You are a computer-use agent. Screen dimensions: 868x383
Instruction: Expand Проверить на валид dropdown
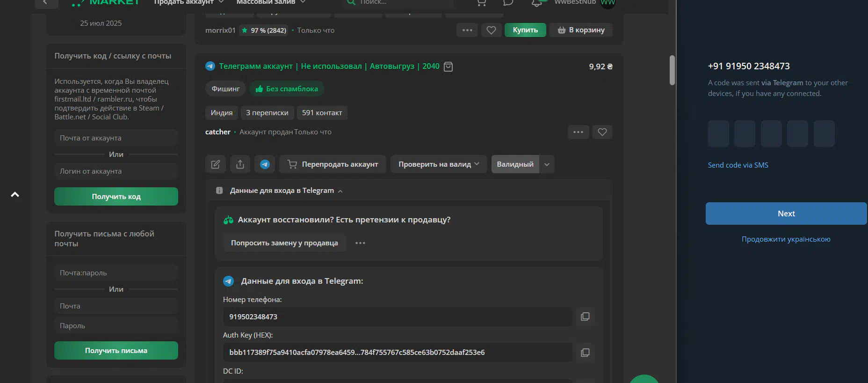[439, 164]
